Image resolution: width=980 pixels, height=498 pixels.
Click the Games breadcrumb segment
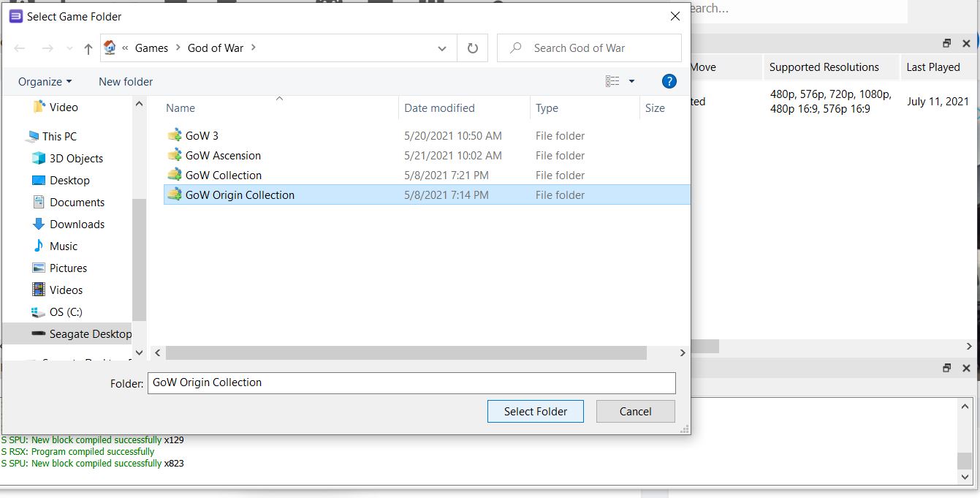[x=151, y=48]
